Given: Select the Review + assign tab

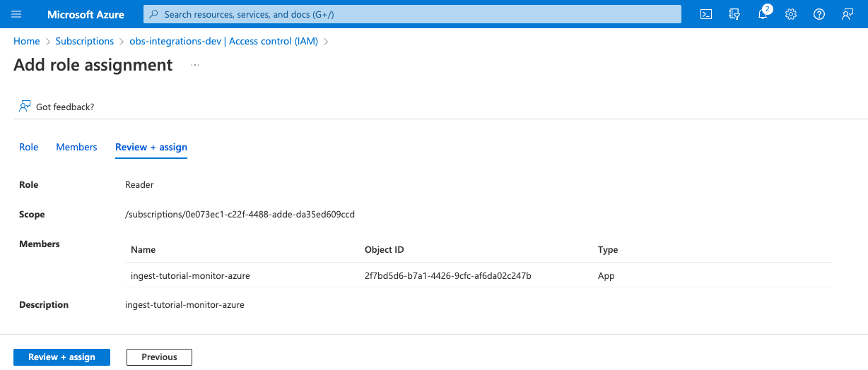Looking at the screenshot, I should coord(151,147).
